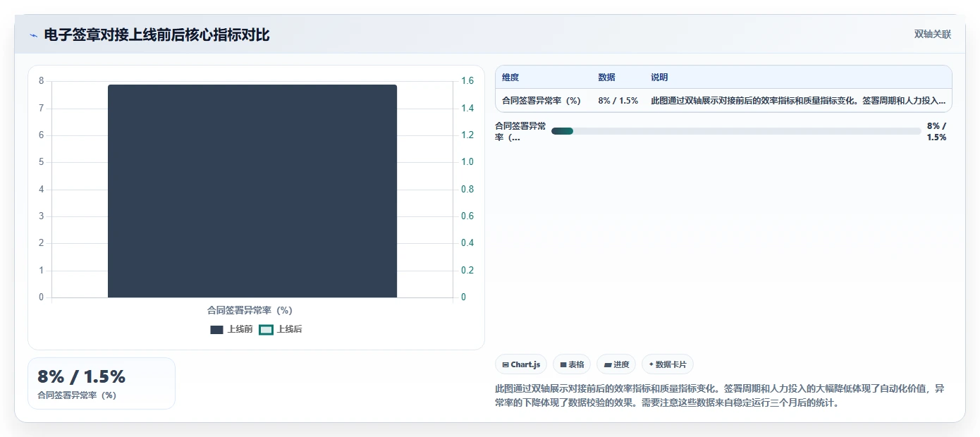Click the data card caption 合同签署异常率（%）
This screenshot has width=980, height=437.
[77, 395]
